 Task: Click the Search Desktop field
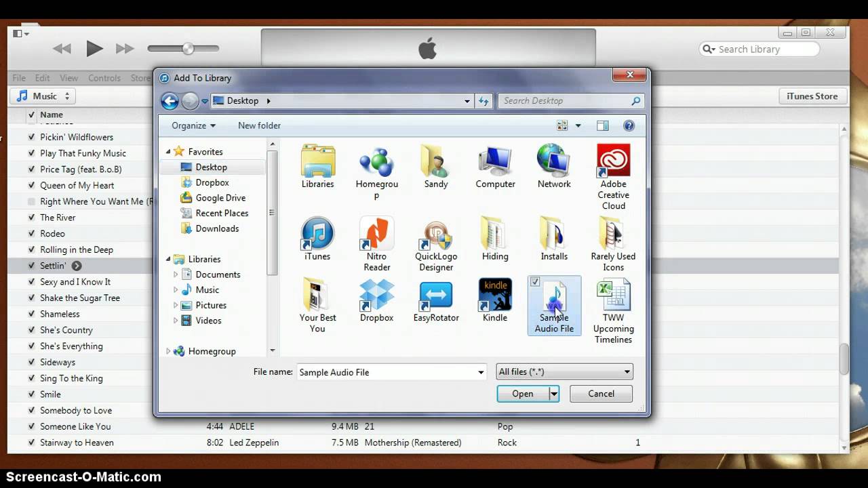570,101
